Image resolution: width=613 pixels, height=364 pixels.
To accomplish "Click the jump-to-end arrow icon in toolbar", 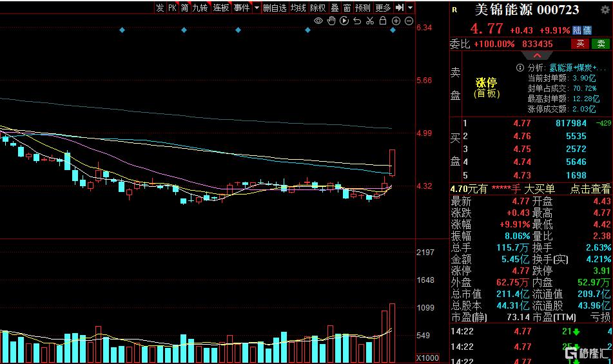I will 399,8.
